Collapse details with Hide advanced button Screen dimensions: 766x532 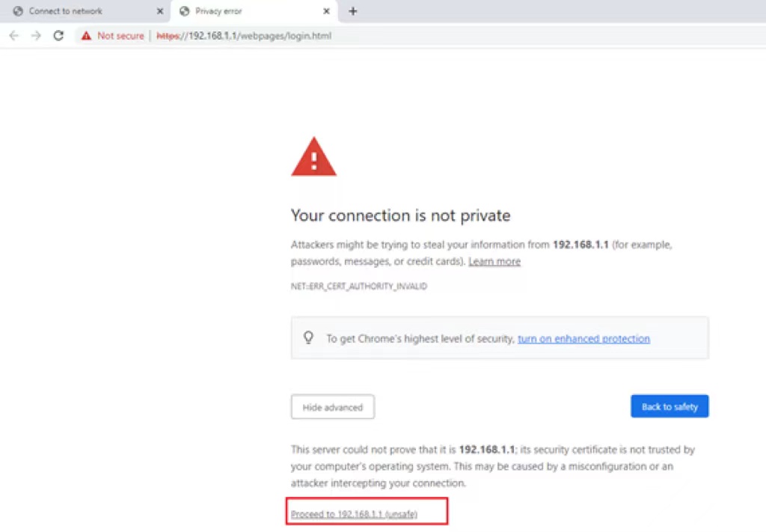pos(332,407)
